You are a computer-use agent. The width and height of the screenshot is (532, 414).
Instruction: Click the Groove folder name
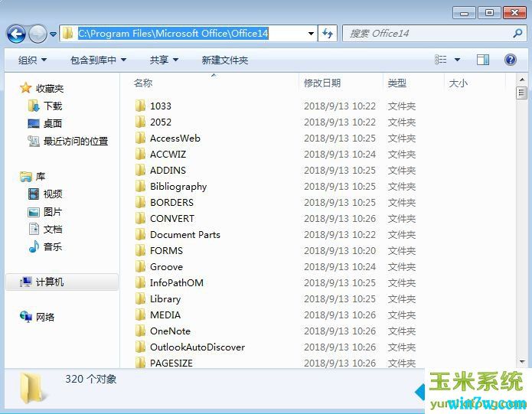point(166,267)
